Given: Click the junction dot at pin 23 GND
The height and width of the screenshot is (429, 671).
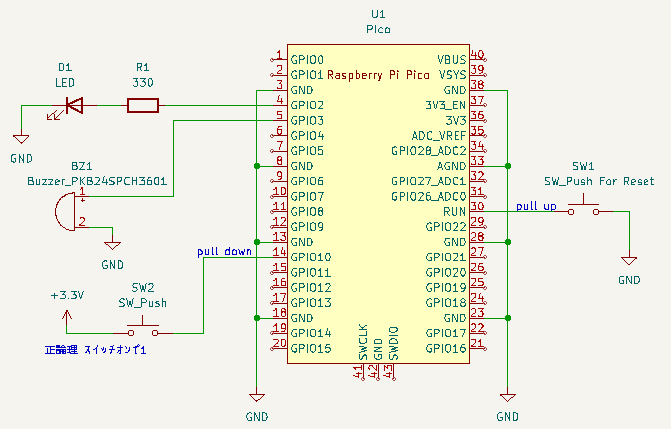Looking at the screenshot, I should click(x=508, y=318).
